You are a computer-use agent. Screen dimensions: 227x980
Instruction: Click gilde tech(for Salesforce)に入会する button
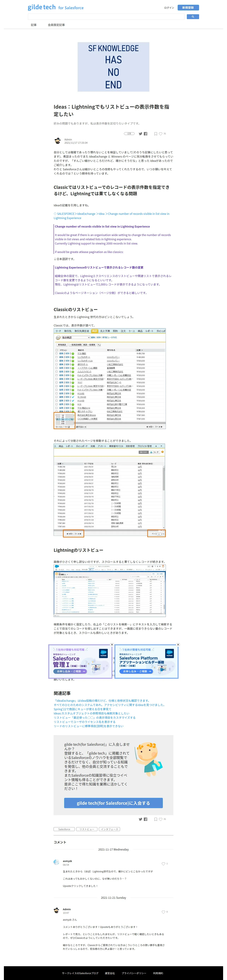tap(113, 803)
